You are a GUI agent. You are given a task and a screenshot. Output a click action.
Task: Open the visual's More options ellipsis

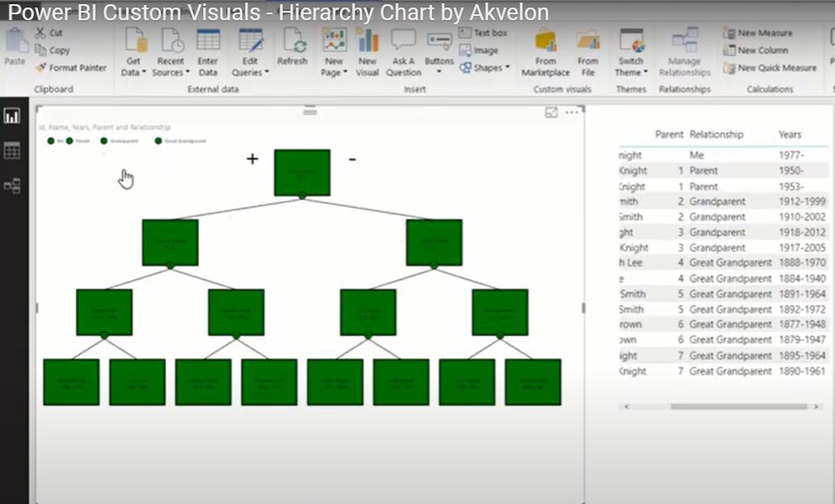[x=571, y=112]
